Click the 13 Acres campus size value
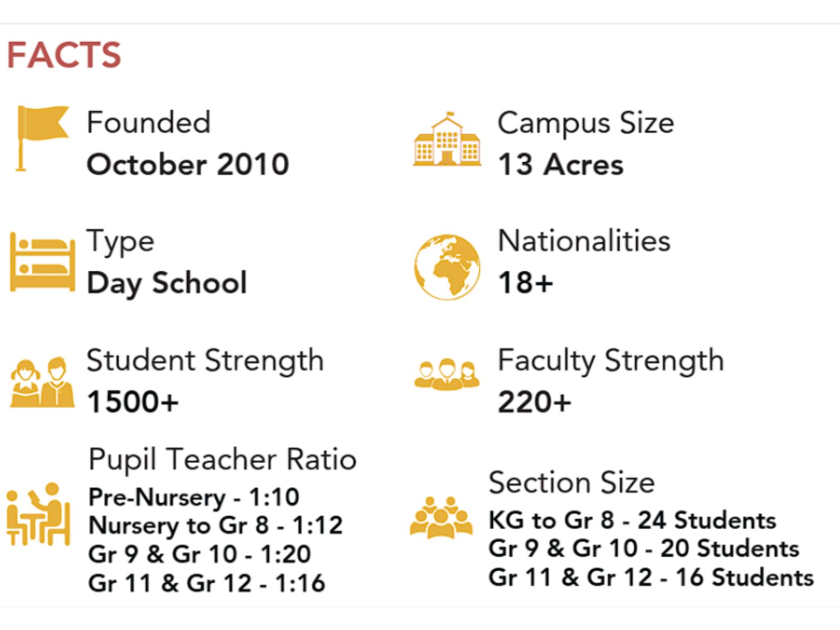 coord(561,164)
